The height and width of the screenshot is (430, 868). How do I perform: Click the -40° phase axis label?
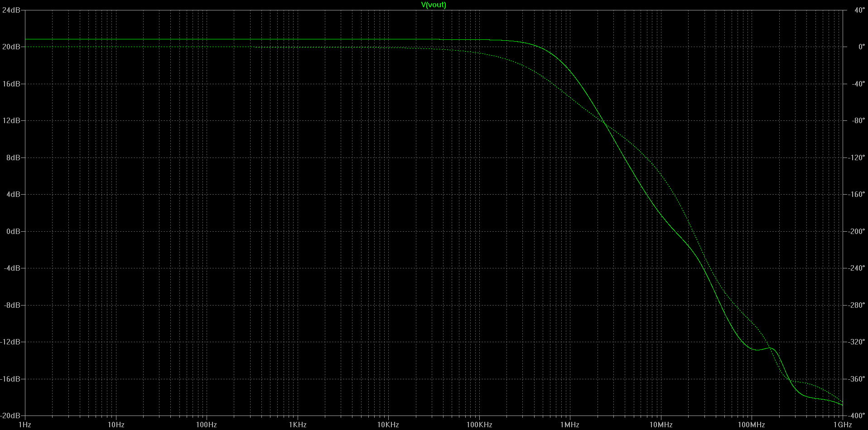click(x=858, y=84)
